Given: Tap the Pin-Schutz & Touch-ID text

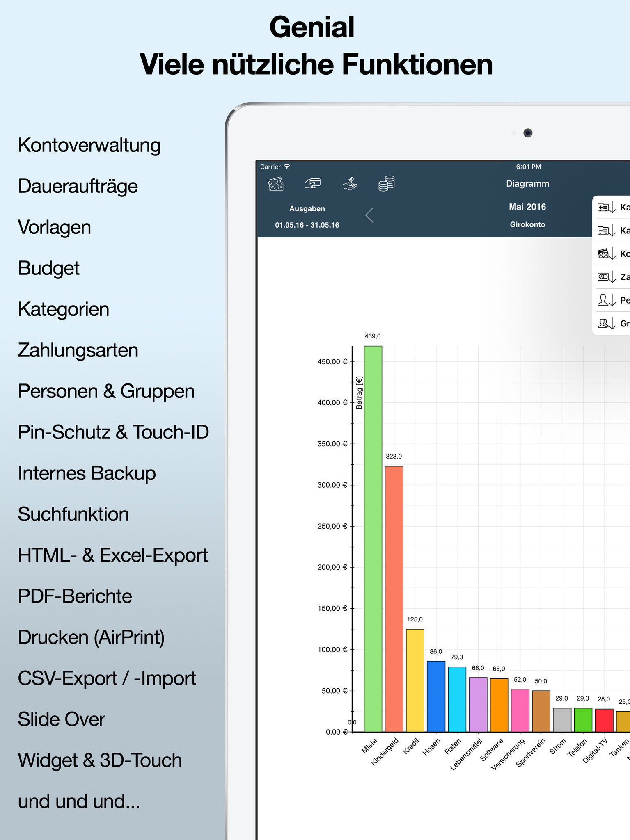Looking at the screenshot, I should point(114,432).
